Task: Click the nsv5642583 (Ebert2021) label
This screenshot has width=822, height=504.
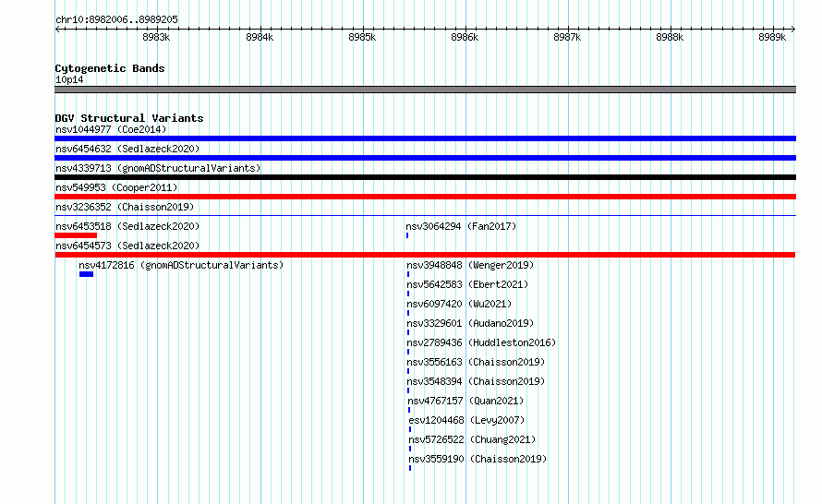Action: tap(467, 284)
